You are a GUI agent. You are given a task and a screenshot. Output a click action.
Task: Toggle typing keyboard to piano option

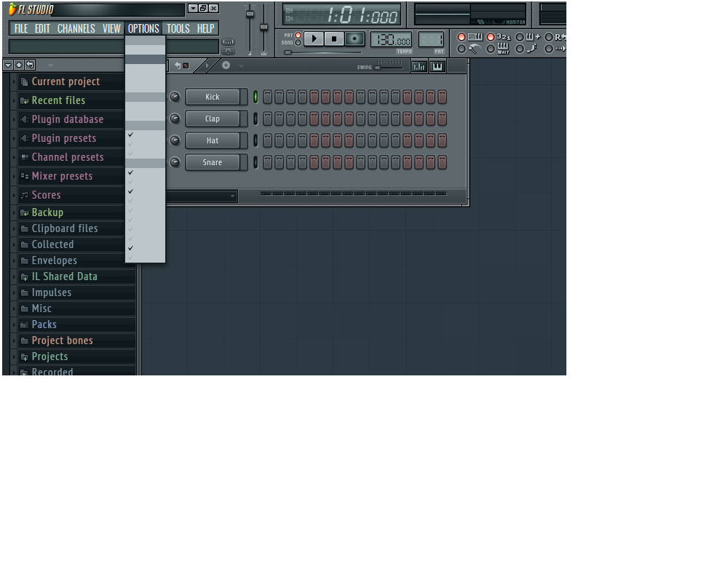[461, 37]
